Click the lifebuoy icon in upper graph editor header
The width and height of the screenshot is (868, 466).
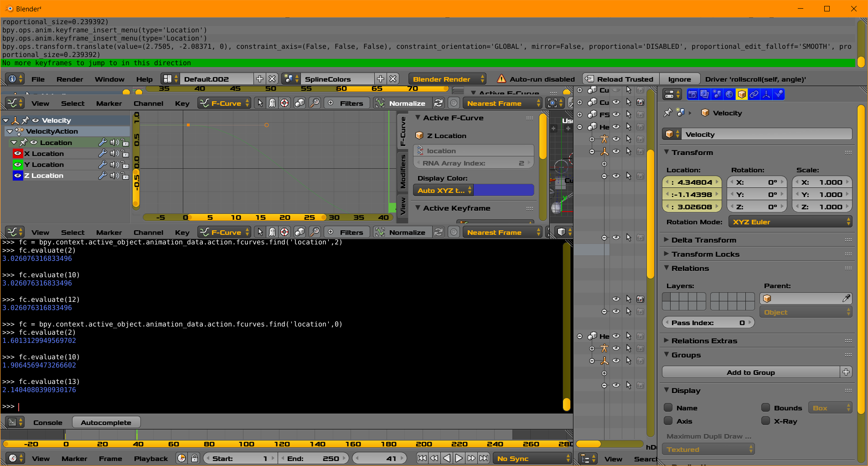(284, 103)
